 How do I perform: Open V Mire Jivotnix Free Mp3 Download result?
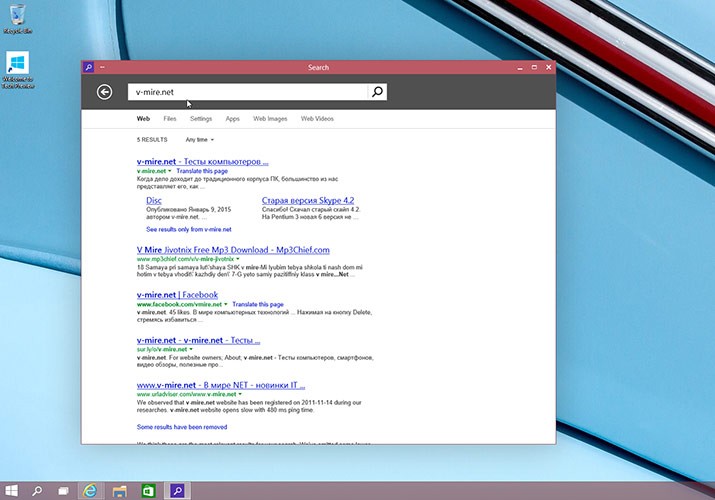(233, 250)
